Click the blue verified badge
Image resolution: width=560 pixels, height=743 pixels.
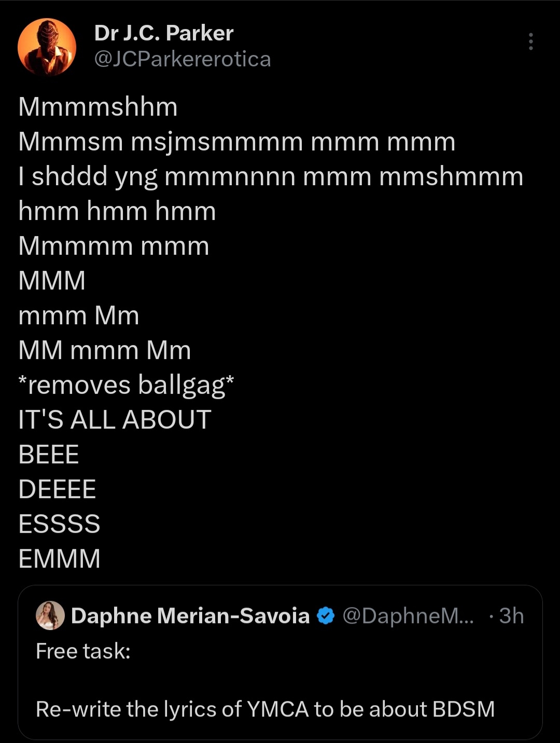point(326,616)
